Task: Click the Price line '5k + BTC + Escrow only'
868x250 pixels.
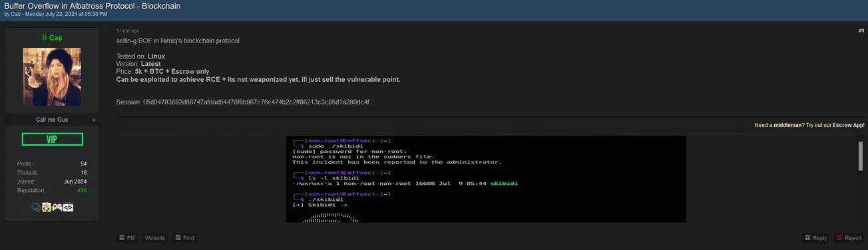Action: point(162,71)
